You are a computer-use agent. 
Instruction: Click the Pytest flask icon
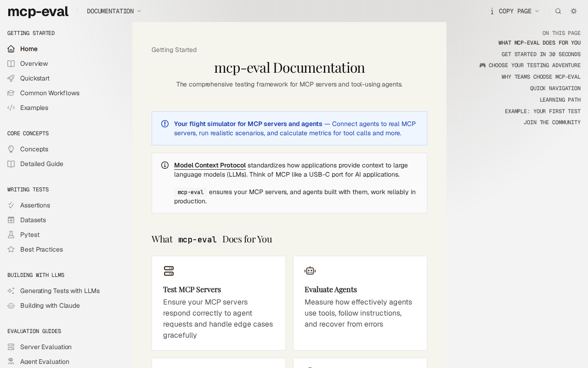11,235
